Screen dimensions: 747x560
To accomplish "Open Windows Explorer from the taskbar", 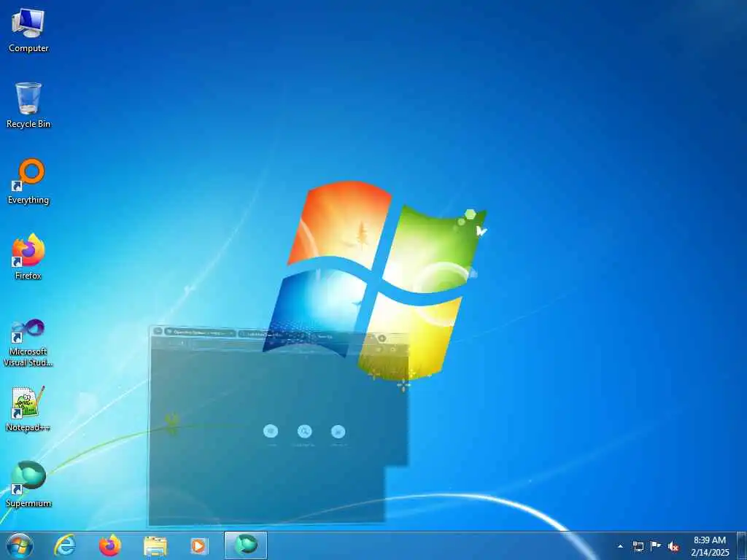I will pos(155,545).
